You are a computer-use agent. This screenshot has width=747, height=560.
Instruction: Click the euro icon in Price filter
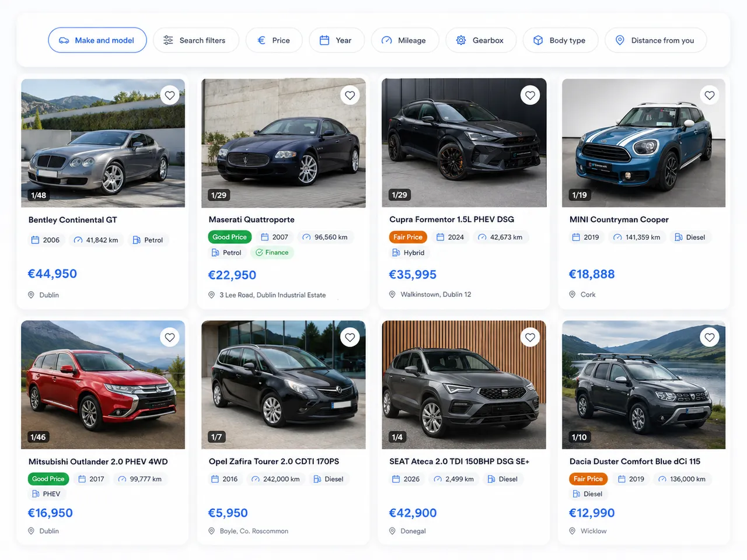[261, 40]
